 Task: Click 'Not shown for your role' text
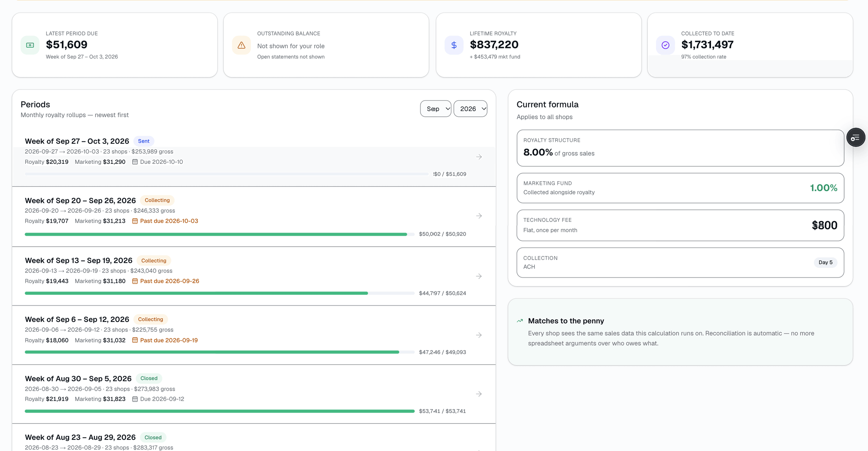291,46
